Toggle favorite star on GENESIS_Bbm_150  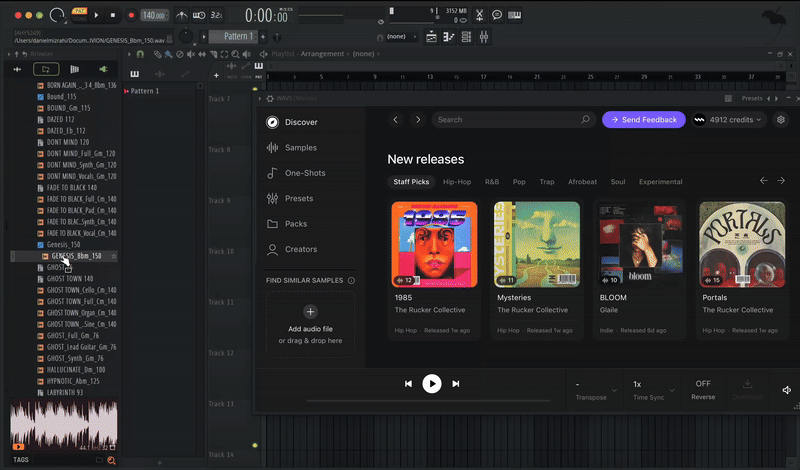(114, 256)
